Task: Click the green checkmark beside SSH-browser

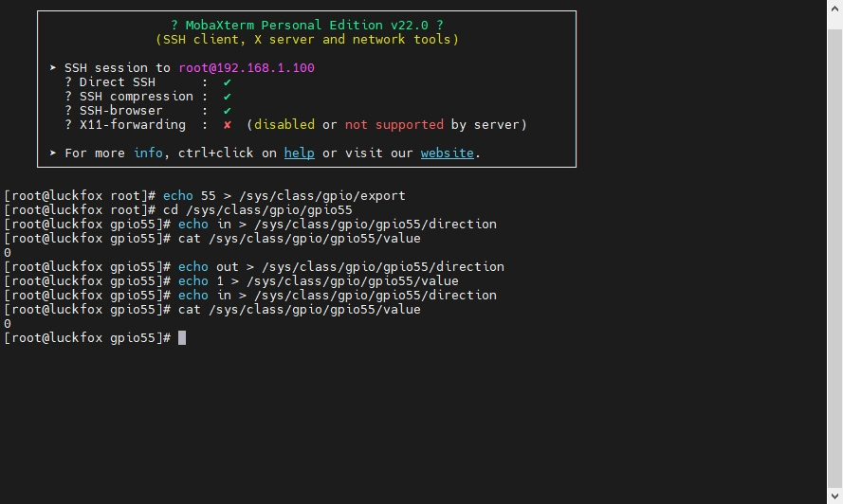Action: coord(227,111)
